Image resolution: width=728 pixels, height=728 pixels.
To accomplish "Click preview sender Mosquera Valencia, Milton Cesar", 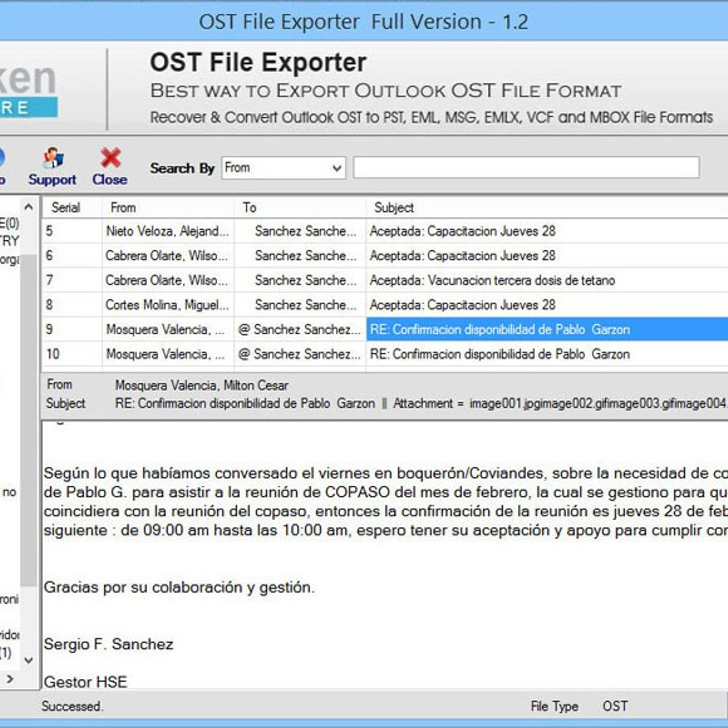I will [202, 385].
